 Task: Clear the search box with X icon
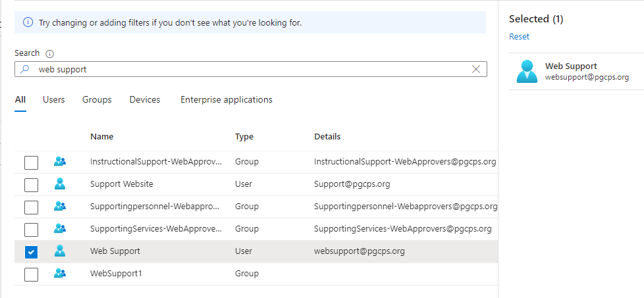pos(476,69)
